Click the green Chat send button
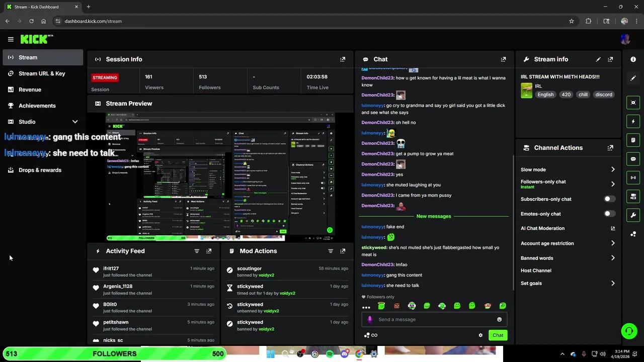 click(x=498, y=335)
